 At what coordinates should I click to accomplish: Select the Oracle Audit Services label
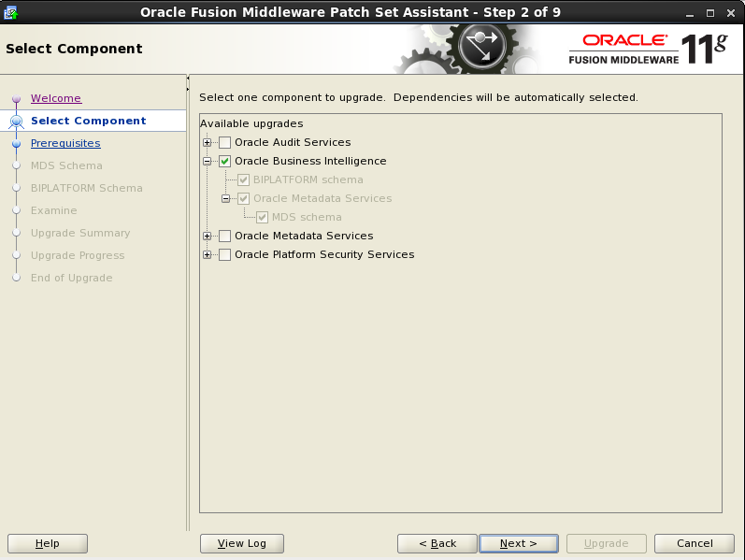pos(293,142)
